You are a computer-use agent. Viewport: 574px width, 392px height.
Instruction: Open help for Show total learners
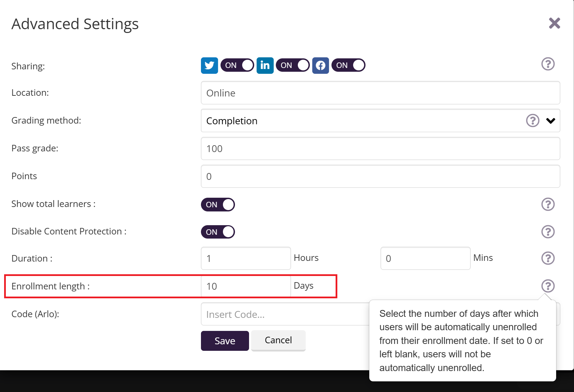[x=548, y=204]
